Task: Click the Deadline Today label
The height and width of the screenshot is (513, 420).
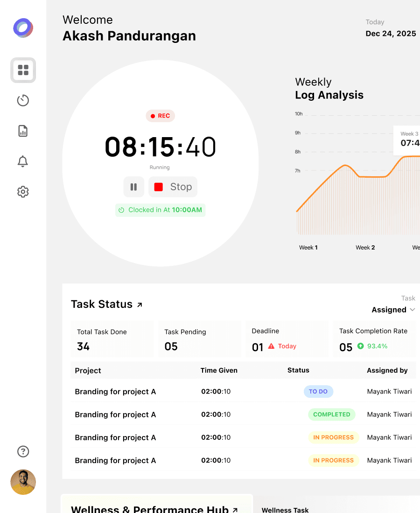Action: [287, 346]
